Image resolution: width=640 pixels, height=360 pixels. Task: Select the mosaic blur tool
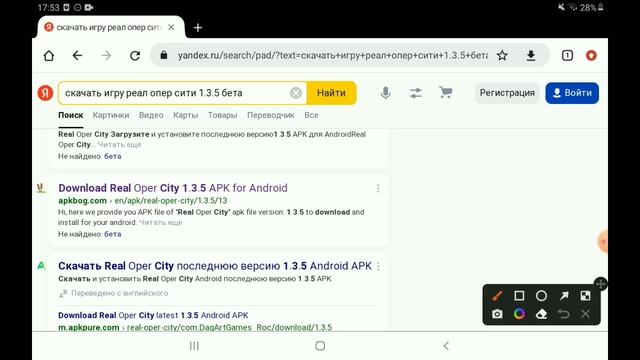click(x=585, y=296)
